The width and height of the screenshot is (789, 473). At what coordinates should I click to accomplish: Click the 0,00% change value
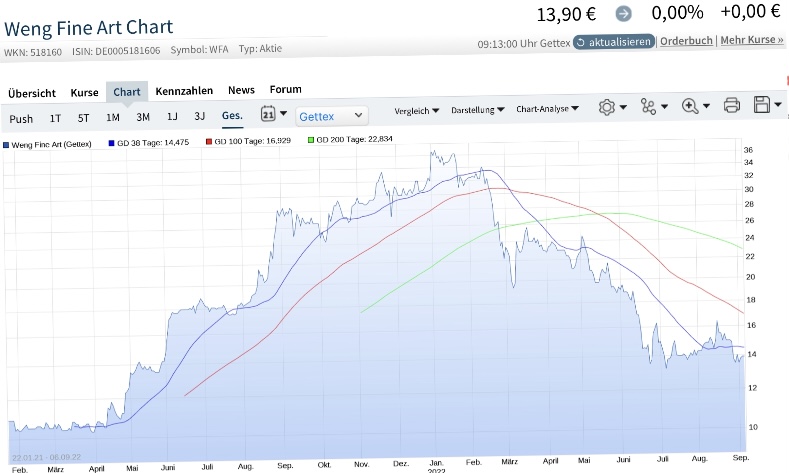pos(677,13)
